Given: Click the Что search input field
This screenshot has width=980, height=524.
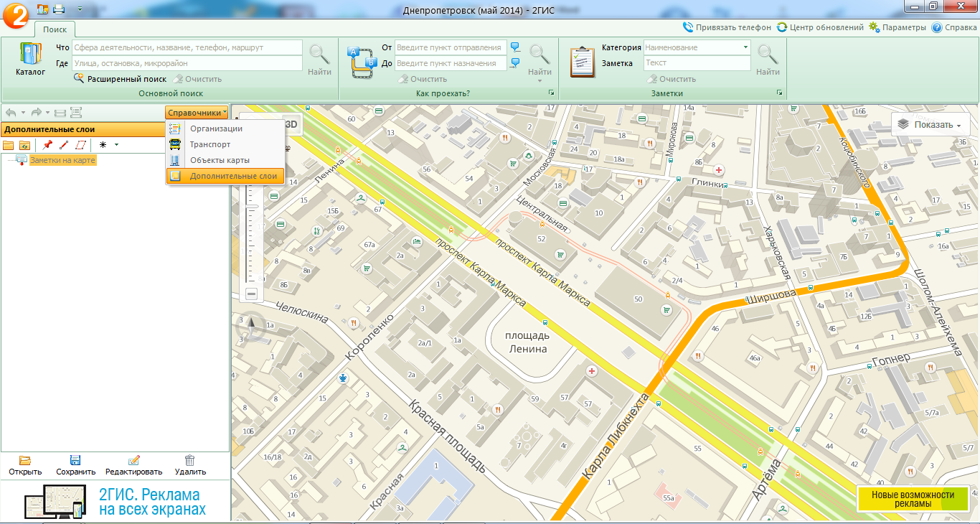Looking at the screenshot, I should [187, 47].
